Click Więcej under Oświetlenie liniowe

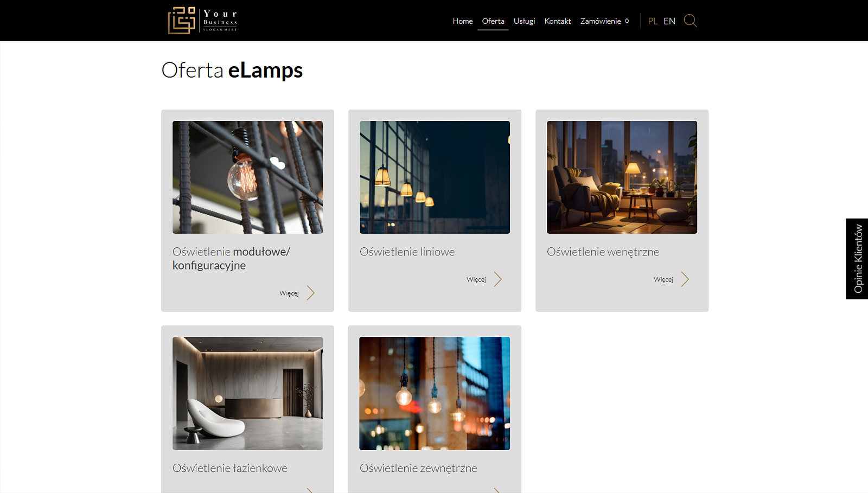[x=476, y=280]
